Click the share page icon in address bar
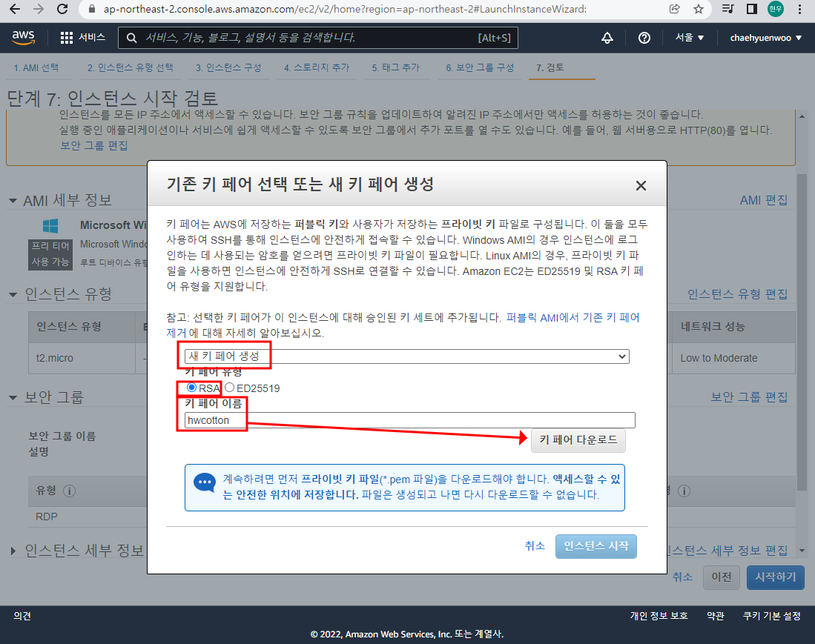The image size is (815, 644). [x=675, y=9]
